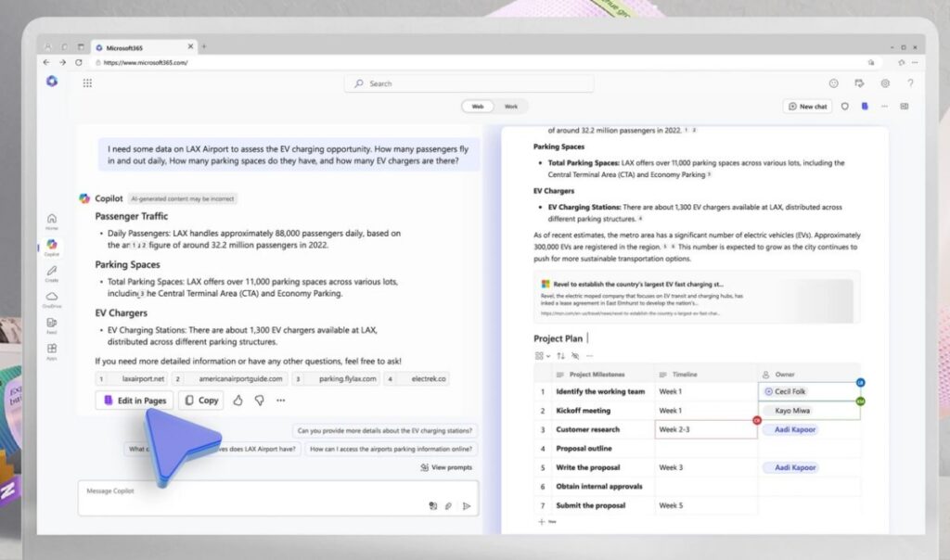Expand the table view layout dropdown
Image resolution: width=950 pixels, height=560 pixels.
point(543,356)
